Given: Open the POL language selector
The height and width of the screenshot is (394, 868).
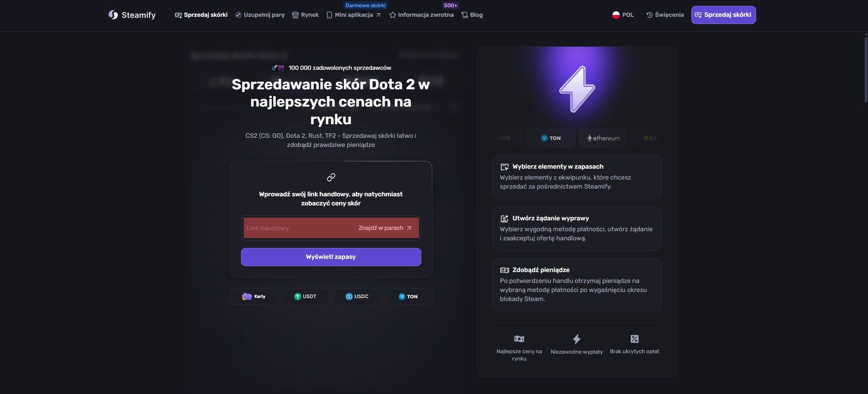Looking at the screenshot, I should point(623,15).
